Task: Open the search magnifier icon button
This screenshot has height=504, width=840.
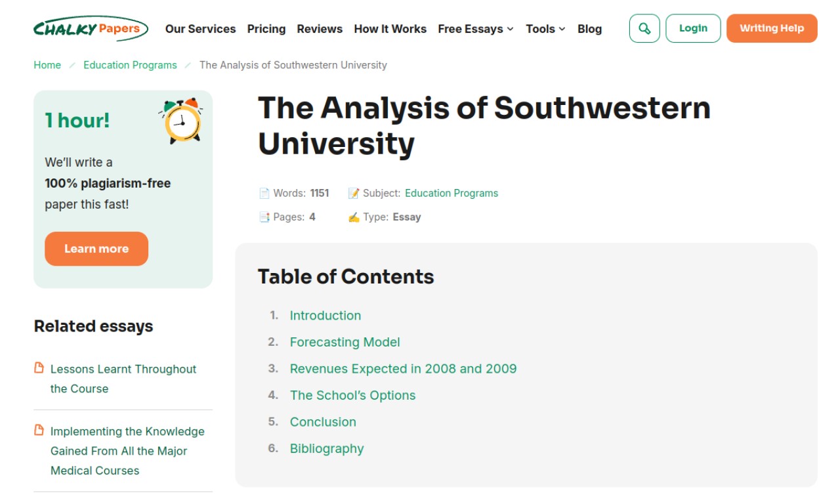Action: (x=644, y=29)
